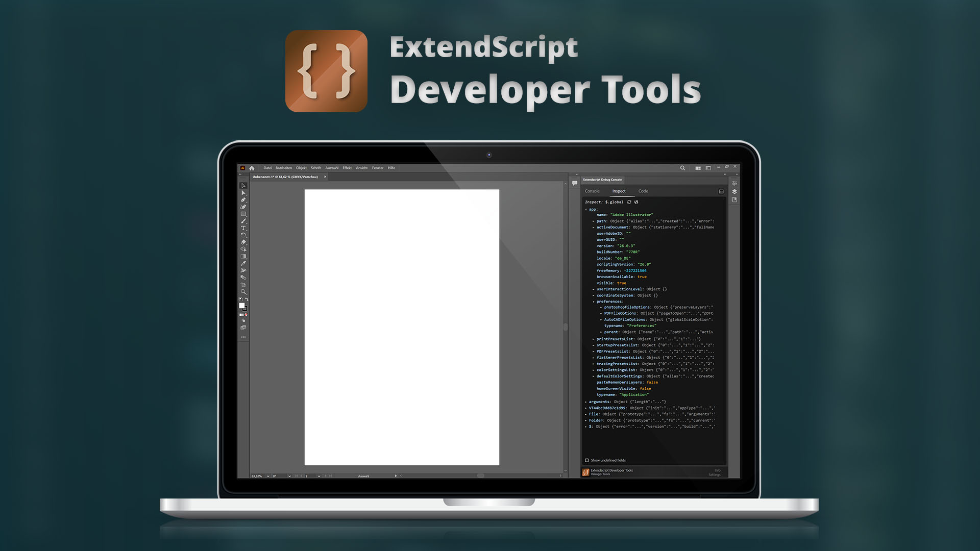Image resolution: width=980 pixels, height=551 pixels.
Task: Expand the arguments object node
Action: [x=586, y=402]
